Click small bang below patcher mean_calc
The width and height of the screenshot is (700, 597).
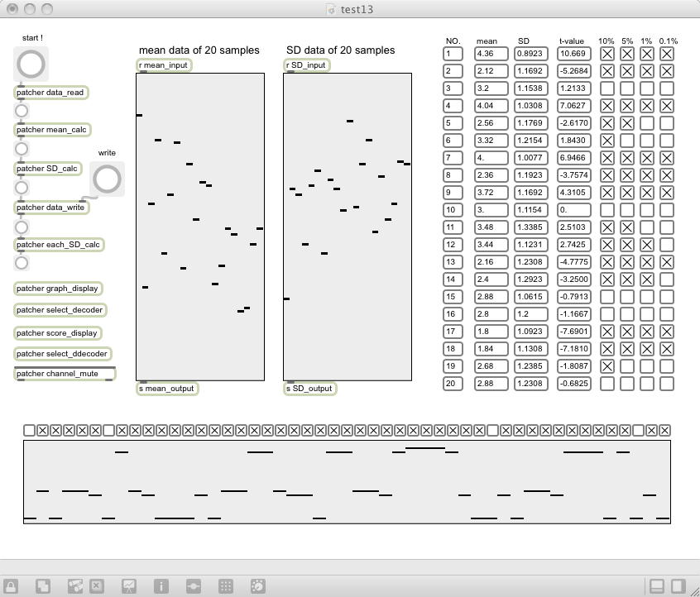tap(22, 149)
